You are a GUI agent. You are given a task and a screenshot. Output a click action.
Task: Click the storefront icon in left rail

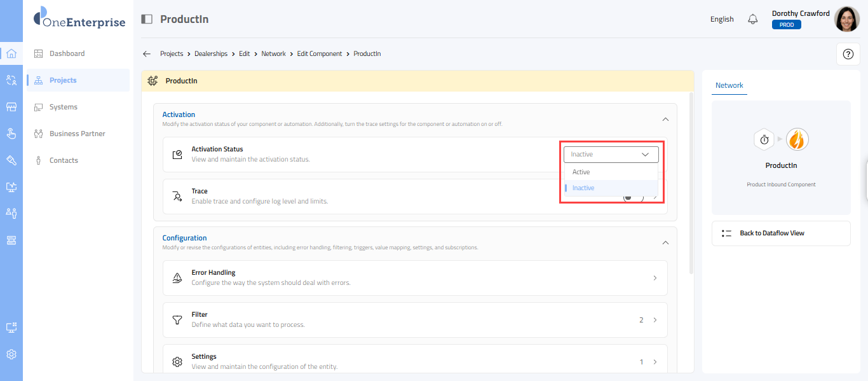pyautogui.click(x=11, y=107)
